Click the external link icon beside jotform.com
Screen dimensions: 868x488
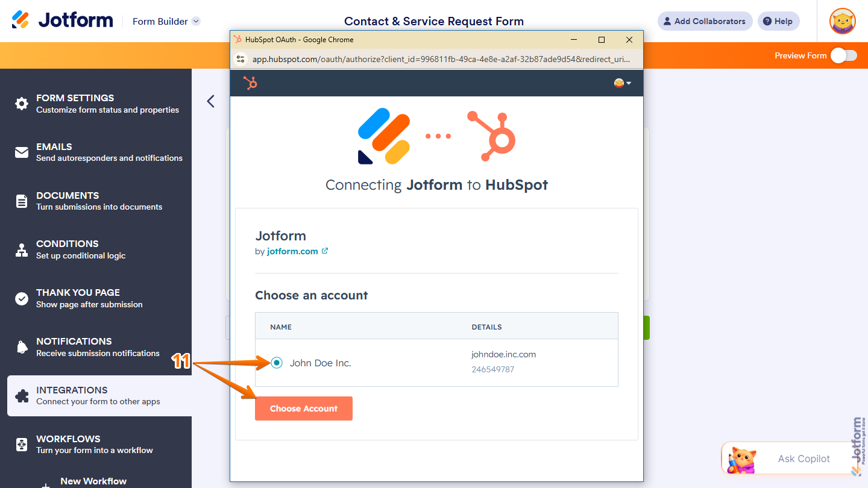325,251
